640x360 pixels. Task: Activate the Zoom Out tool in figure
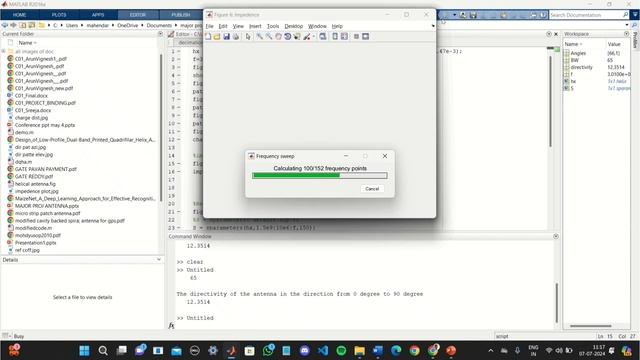269,37
